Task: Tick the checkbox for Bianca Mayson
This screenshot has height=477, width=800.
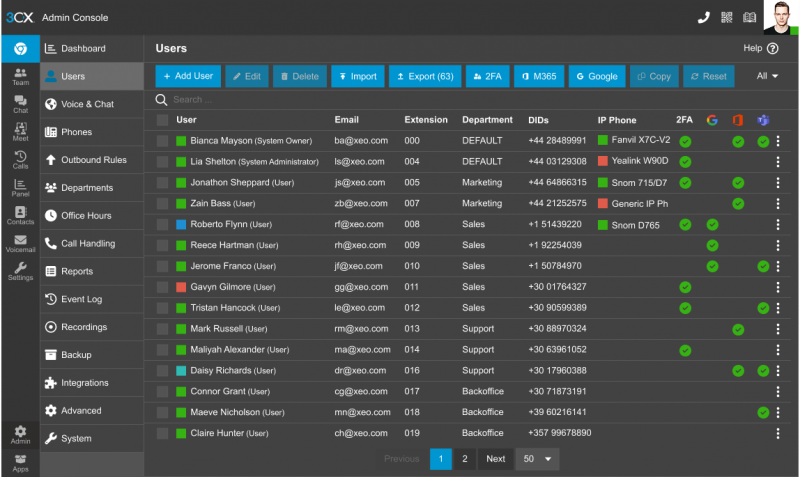Action: pos(162,141)
